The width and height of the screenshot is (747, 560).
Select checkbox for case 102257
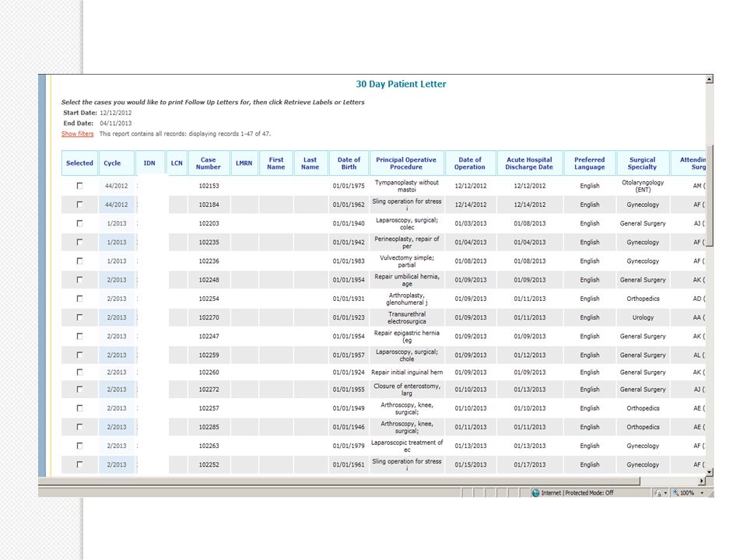coord(79,408)
